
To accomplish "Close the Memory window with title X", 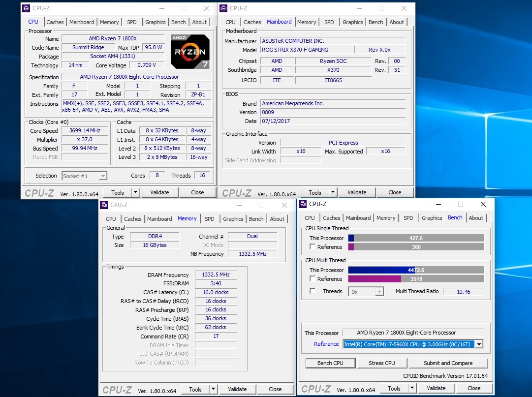I will click(x=284, y=205).
